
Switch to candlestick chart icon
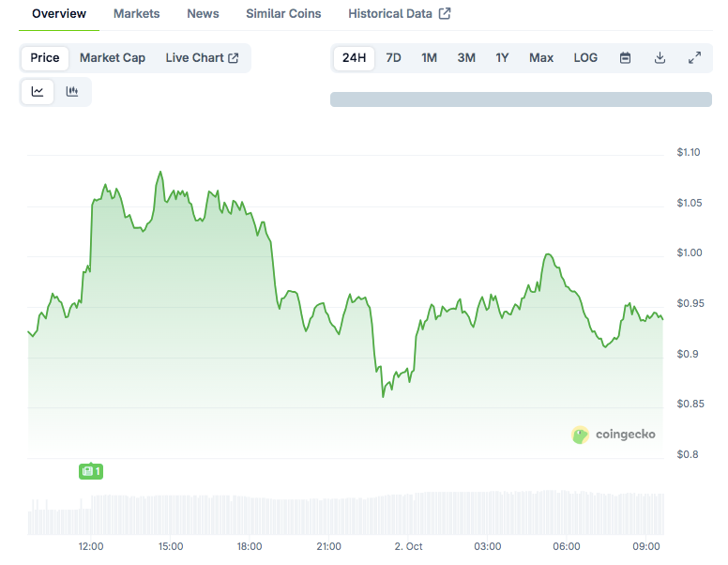click(x=72, y=91)
